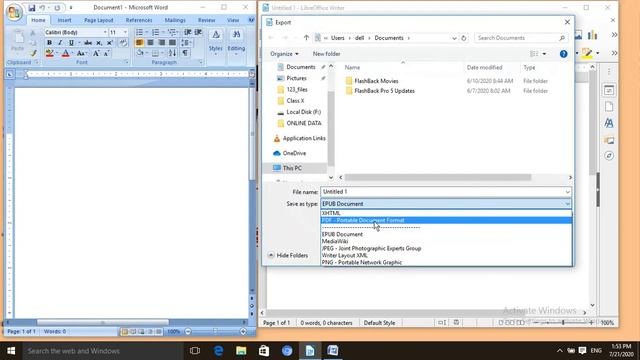Click Hide Folders in Export dialog
This screenshot has height=360, width=640.
(288, 256)
